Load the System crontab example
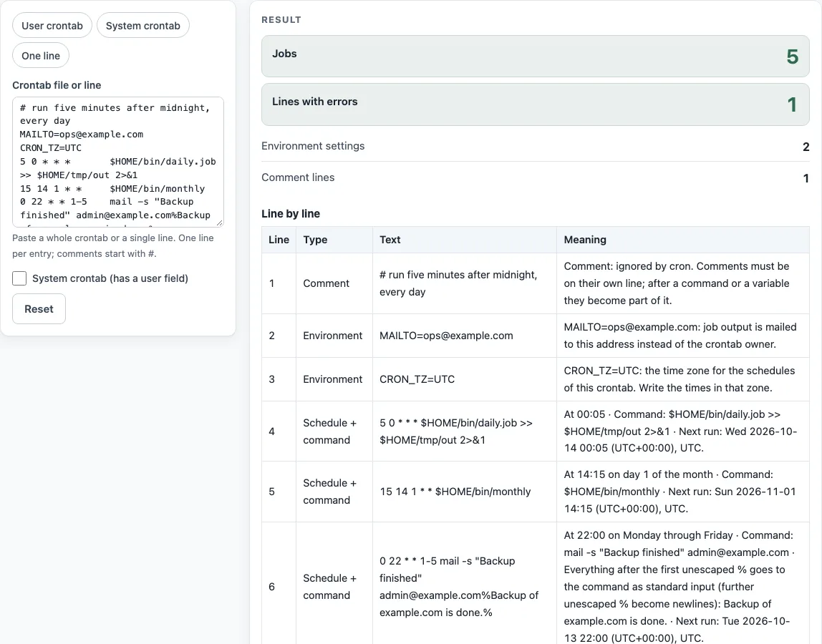This screenshot has width=822, height=644. coord(142,26)
